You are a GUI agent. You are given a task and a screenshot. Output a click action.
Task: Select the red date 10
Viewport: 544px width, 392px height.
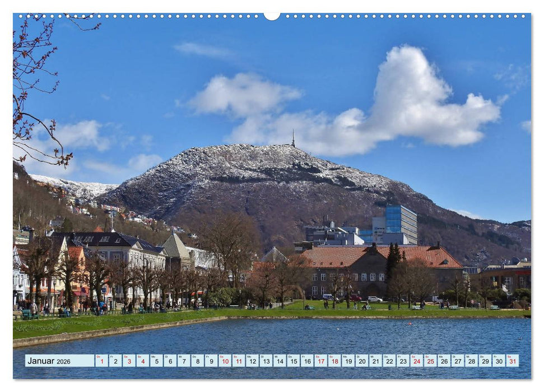coord(225,362)
